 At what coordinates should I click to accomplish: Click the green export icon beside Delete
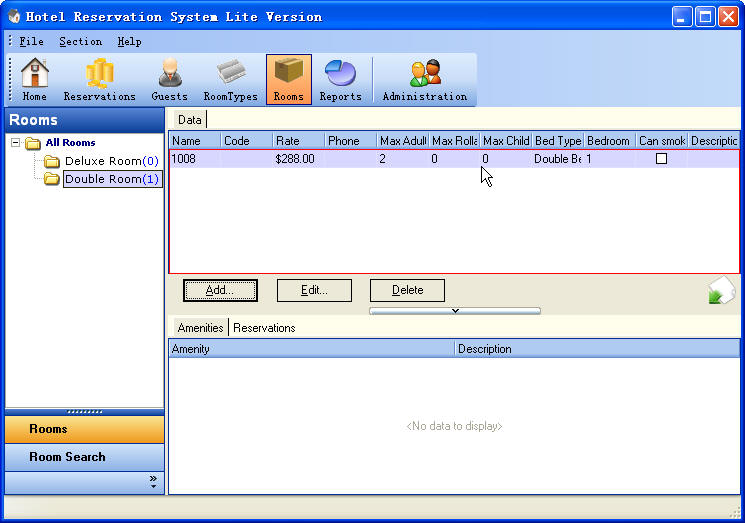pos(721,291)
